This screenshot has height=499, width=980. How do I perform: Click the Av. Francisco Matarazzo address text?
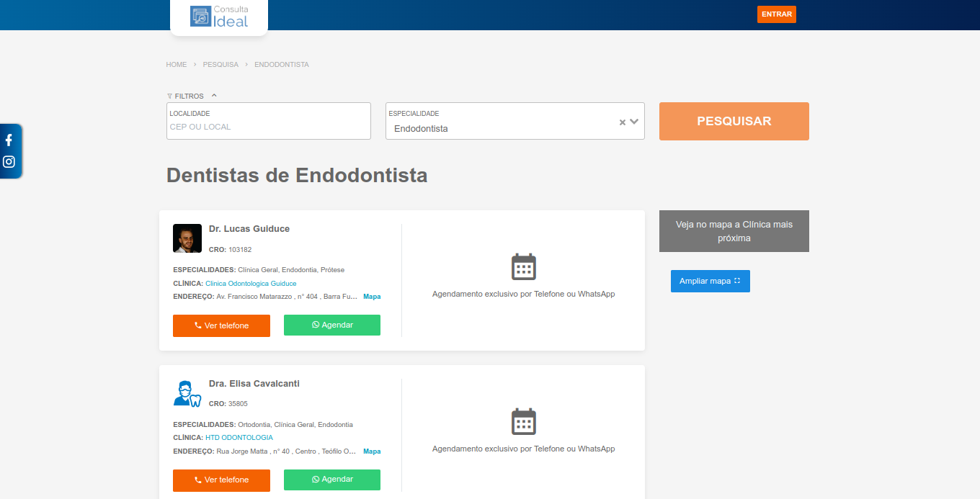point(287,297)
